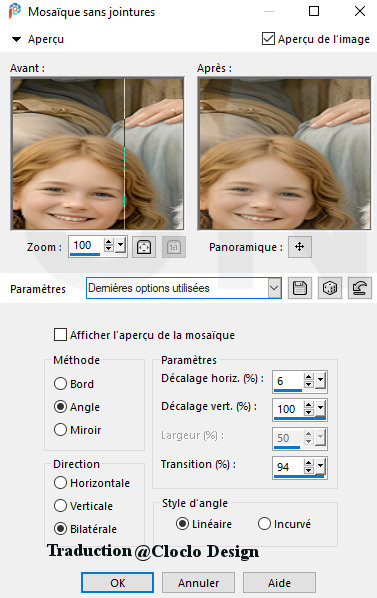Viewport: 377px width, 598px height.
Task: Click the blue bar under Zoom value
Action: point(85,254)
